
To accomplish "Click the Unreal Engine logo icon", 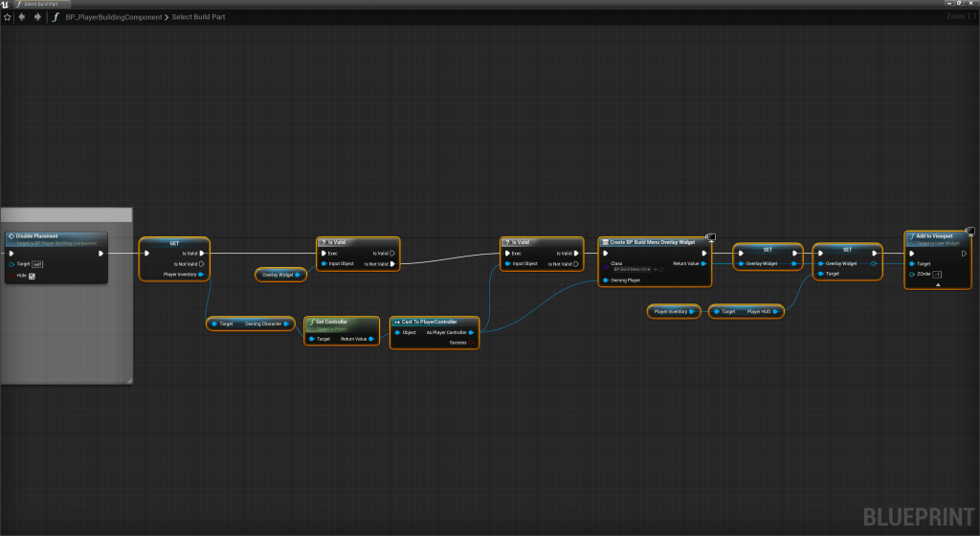I will (x=7, y=5).
